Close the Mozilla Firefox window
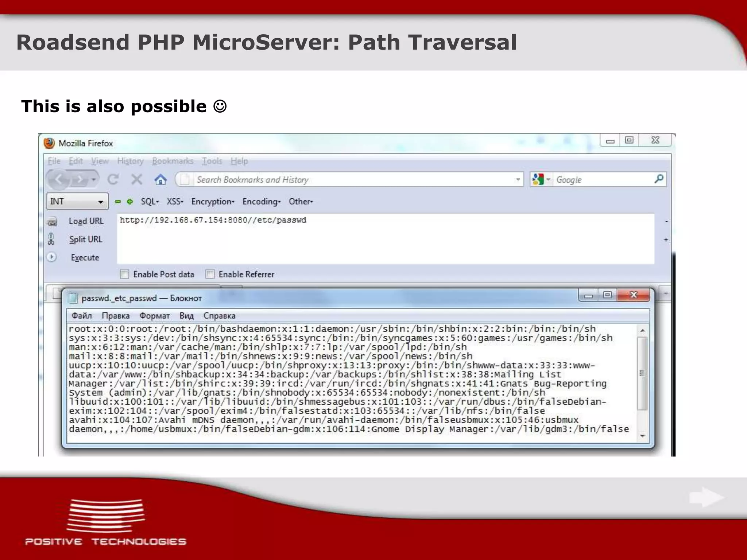The width and height of the screenshot is (747, 560). pos(655,140)
